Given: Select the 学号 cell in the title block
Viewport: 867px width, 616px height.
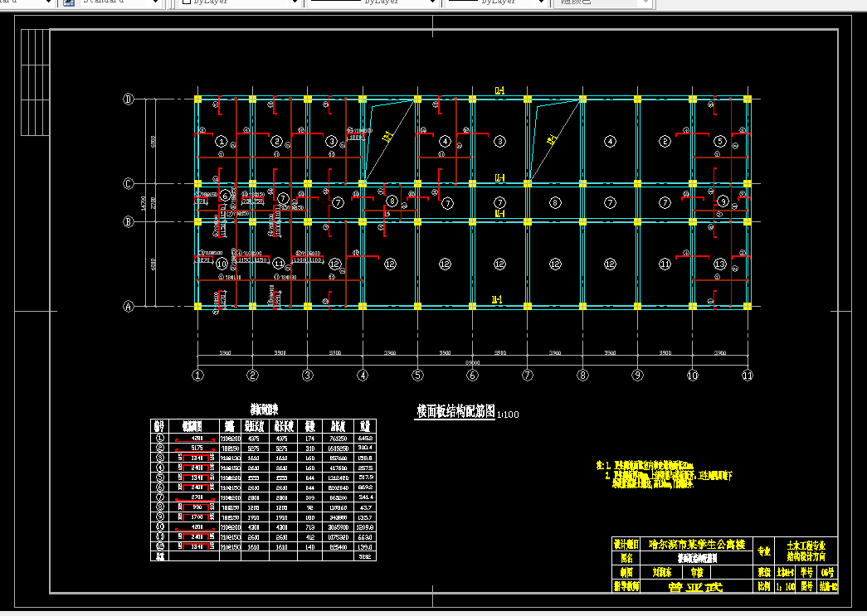Looking at the screenshot, I should click(x=806, y=572).
